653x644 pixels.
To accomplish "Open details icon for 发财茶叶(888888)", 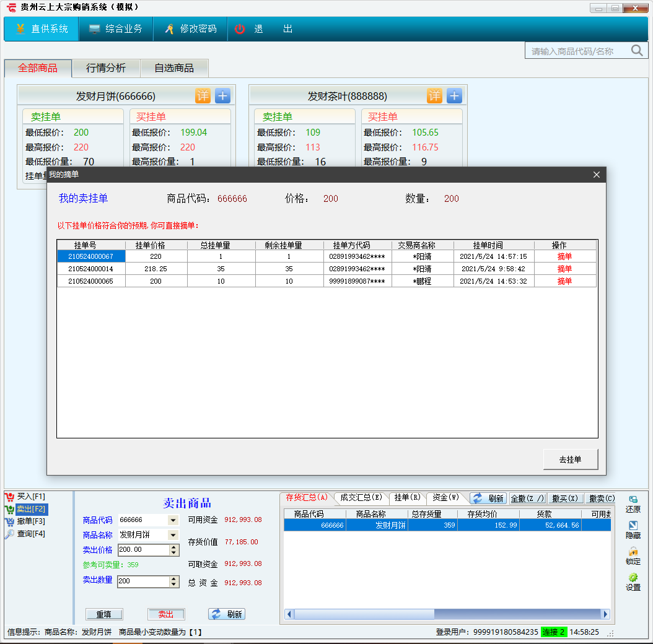I will (x=434, y=96).
